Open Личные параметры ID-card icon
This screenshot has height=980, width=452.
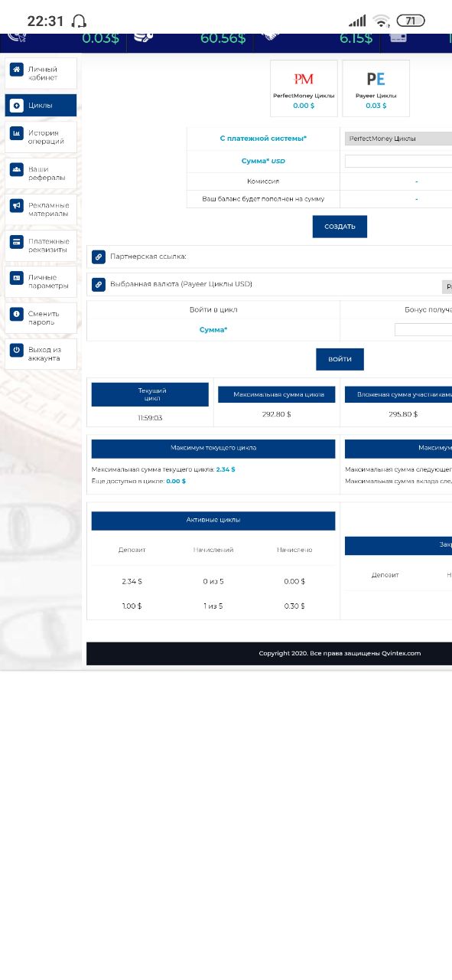click(16, 278)
